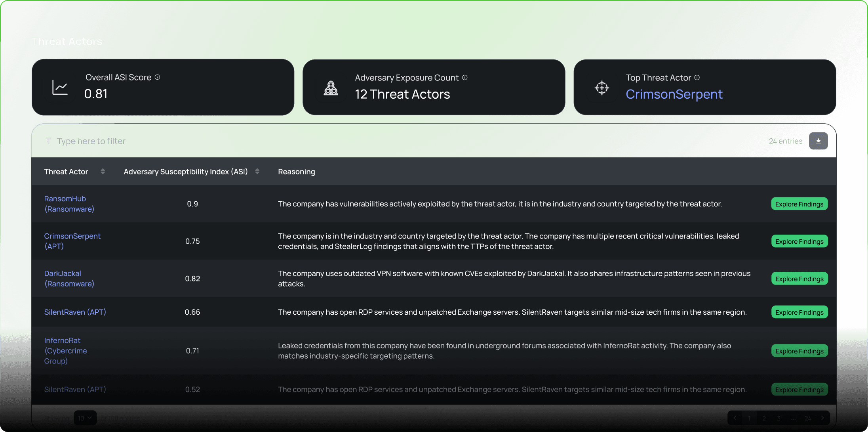Open SilentRaven (APT) link with 0.66 score
Screen dimensions: 868x432
[x=75, y=312]
